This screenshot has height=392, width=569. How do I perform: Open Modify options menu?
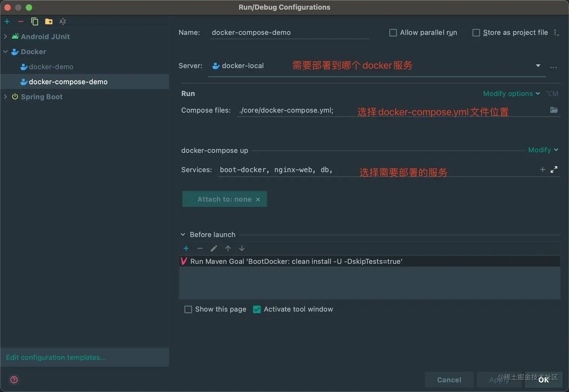coord(511,94)
